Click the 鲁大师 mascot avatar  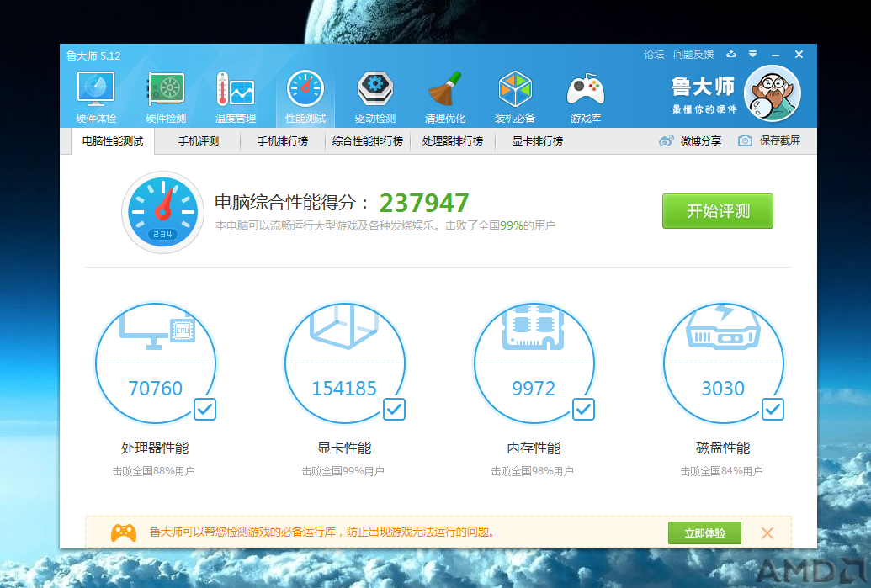773,93
